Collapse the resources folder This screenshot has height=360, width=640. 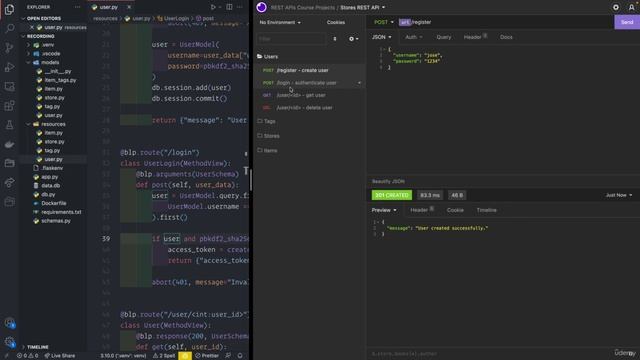click(53, 124)
